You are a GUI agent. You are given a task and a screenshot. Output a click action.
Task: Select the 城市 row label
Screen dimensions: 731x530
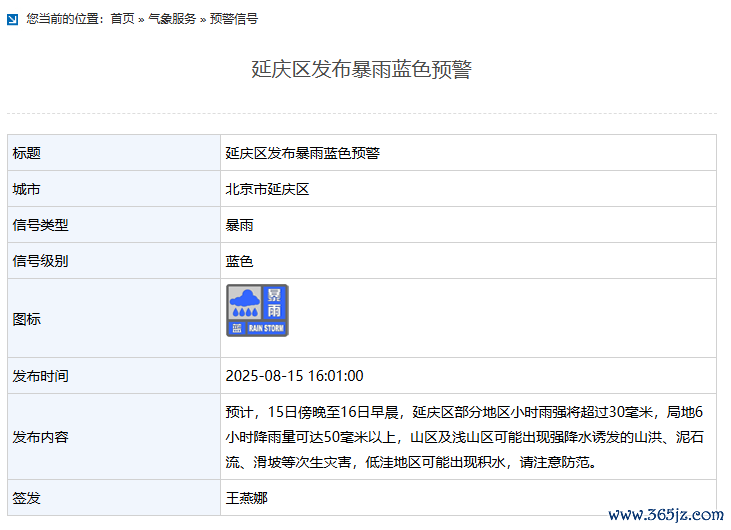27,189
